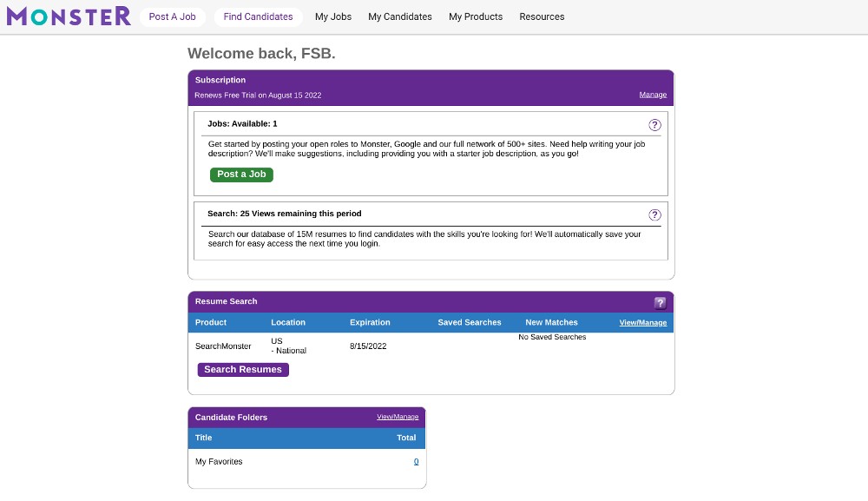Click the Monster logo
The width and height of the screenshot is (868, 501).
[69, 16]
